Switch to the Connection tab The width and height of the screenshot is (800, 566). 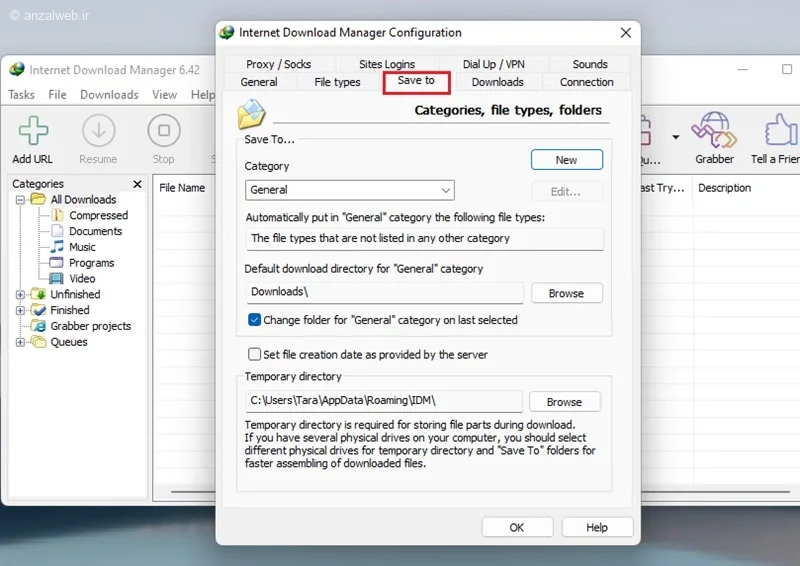click(587, 82)
